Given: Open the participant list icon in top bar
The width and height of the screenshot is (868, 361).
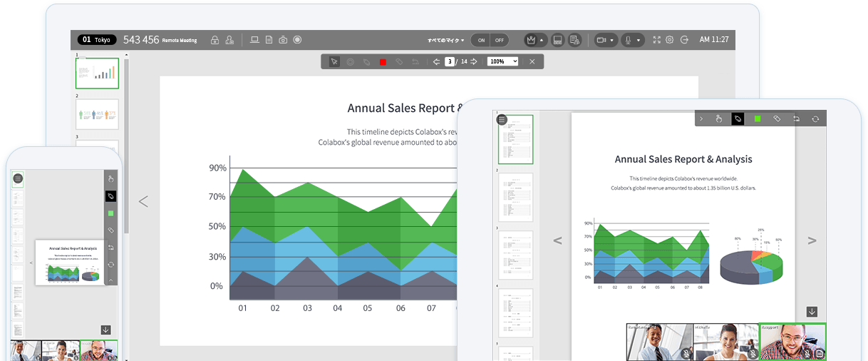Looking at the screenshot, I should click(575, 40).
